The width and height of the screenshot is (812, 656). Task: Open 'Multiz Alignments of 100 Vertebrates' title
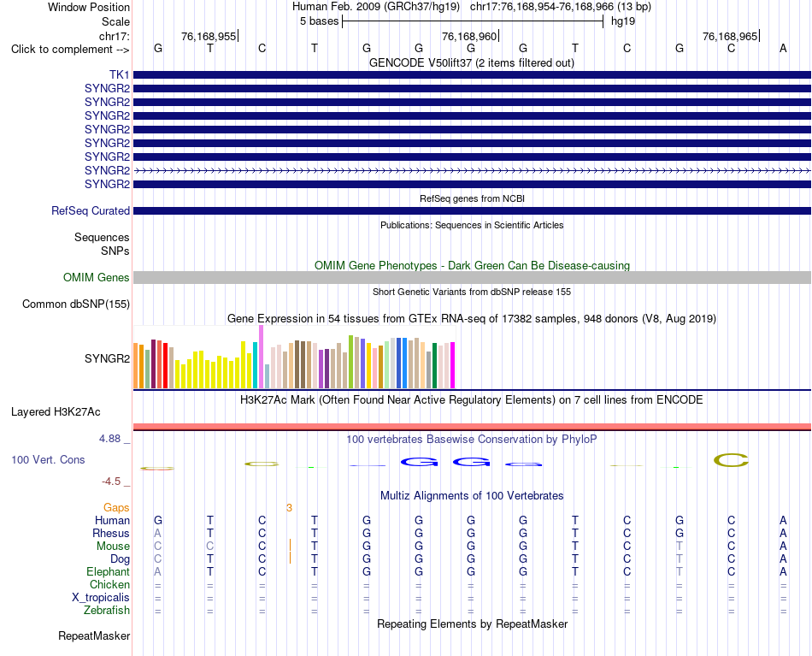[x=472, y=495]
